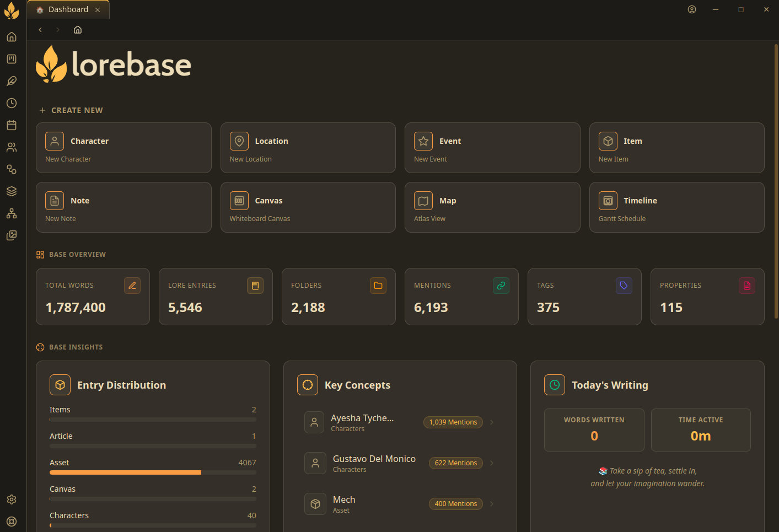Open the help lifebuoy sidebar icon

tap(12, 522)
